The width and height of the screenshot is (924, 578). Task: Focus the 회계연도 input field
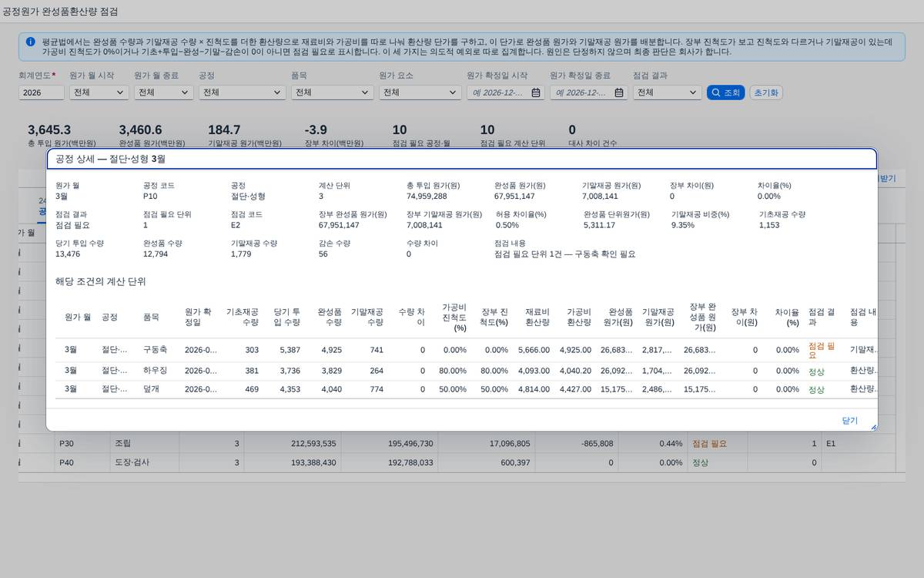pyautogui.click(x=42, y=92)
